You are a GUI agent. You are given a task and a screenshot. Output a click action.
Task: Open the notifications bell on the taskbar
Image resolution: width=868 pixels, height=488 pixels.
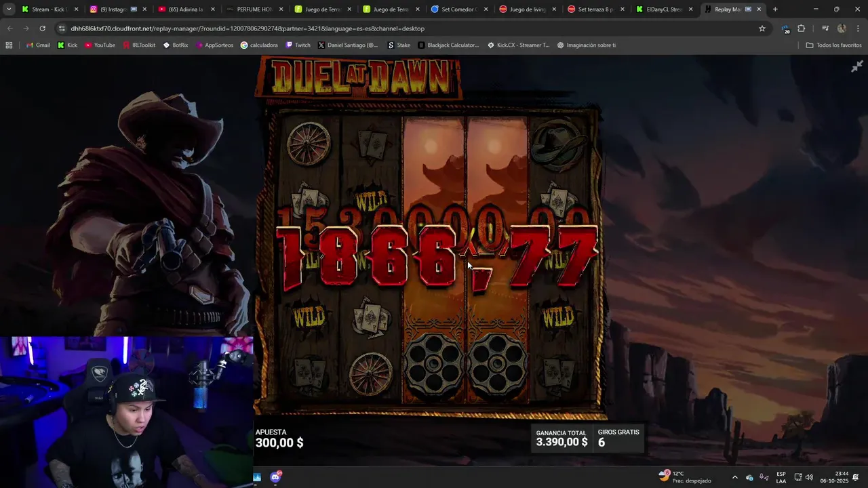coord(856,477)
